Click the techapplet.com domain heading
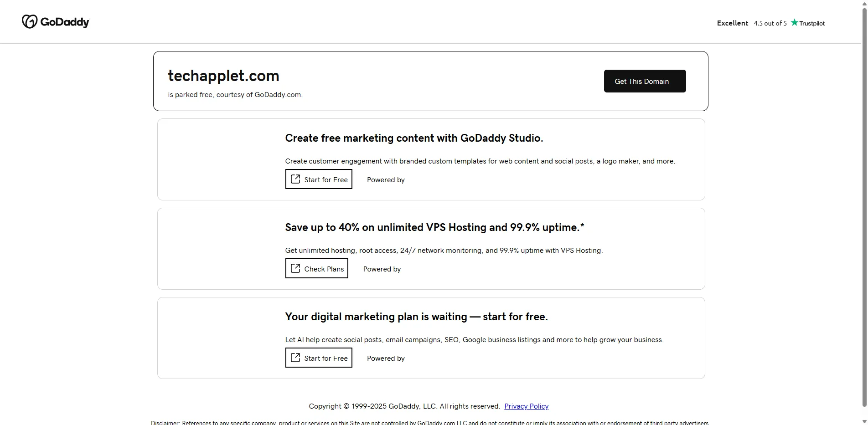 (223, 76)
